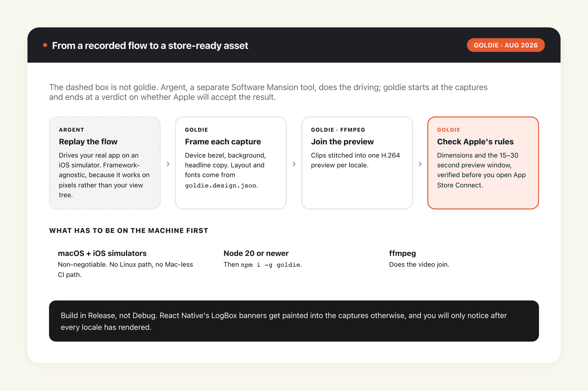Screen dimensions: 588x391
Task: Click the chevron between Frame each capture and Join the preview
Action: (x=294, y=164)
